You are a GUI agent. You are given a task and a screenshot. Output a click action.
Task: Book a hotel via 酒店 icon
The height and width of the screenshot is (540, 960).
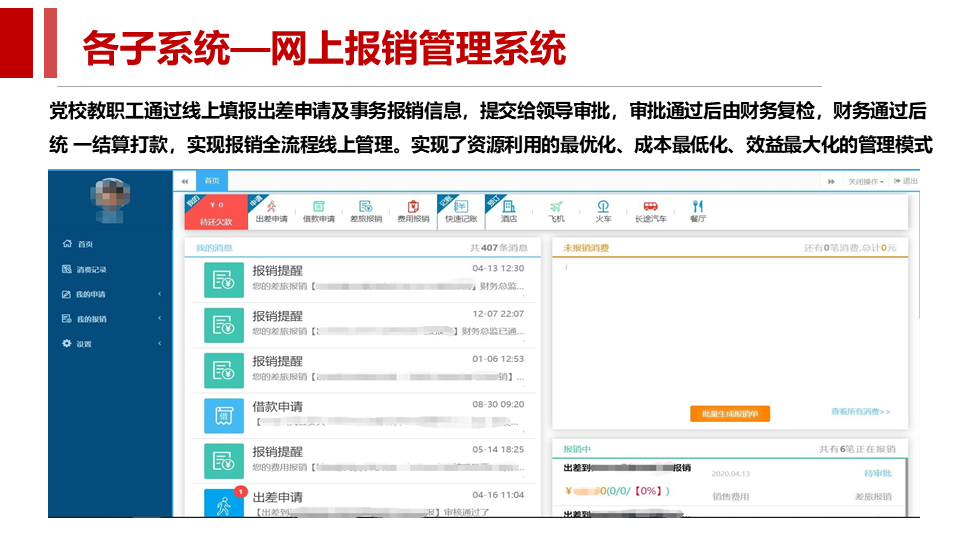[x=508, y=211]
